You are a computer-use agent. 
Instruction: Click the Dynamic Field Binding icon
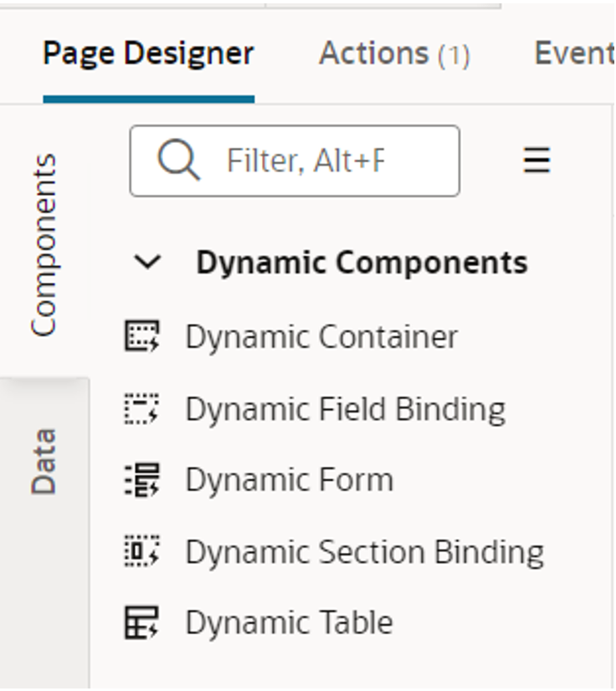click(x=141, y=409)
